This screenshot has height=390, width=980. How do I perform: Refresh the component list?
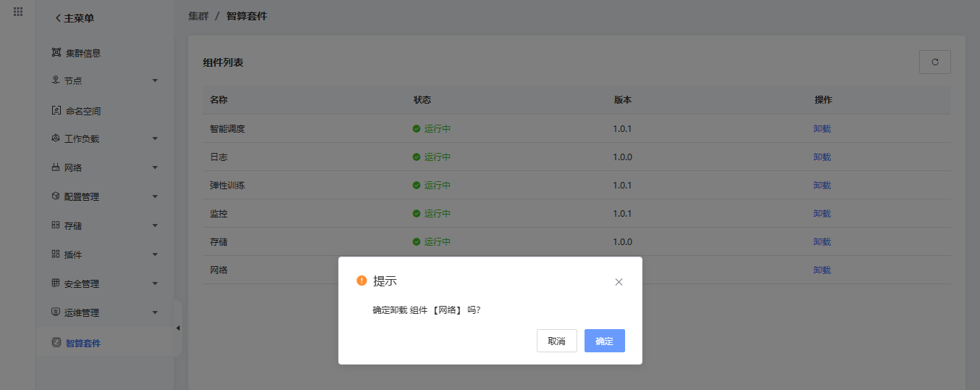click(x=935, y=62)
